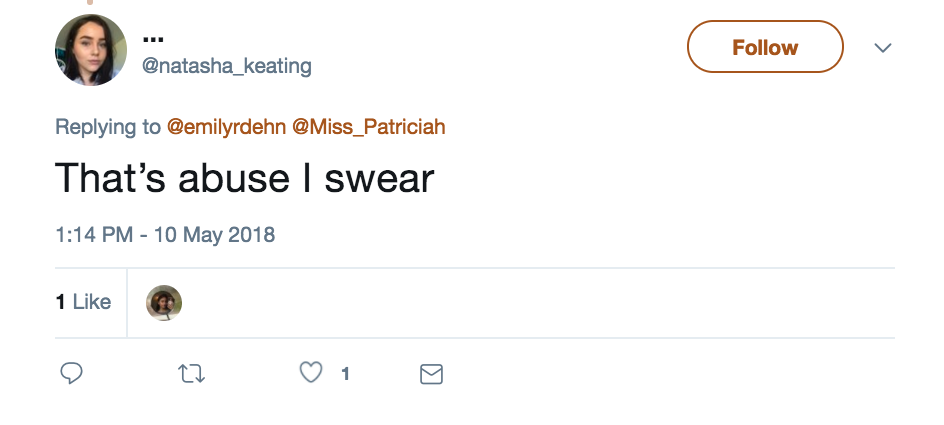Open natasha_keating's profile photo avatar
944x425 pixels.
pyautogui.click(x=91, y=50)
